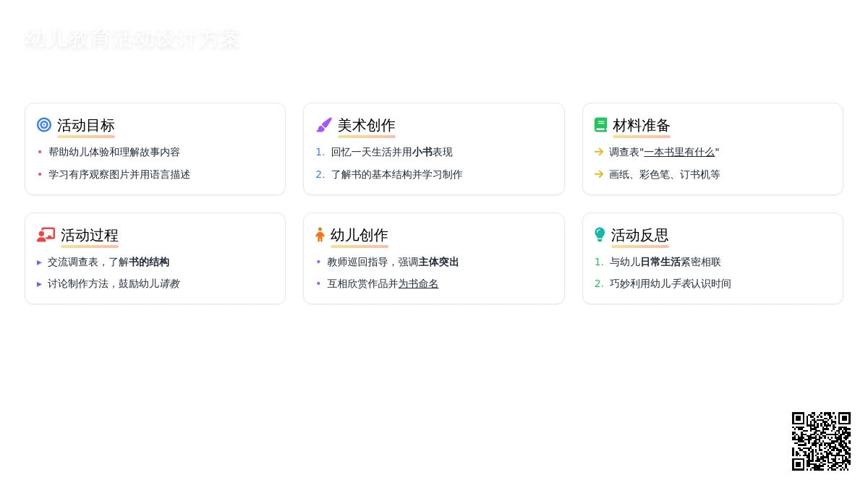This screenshot has width=868, height=488.
Task: Click the arrow icon before 画纸、彩色笔
Action: click(599, 174)
